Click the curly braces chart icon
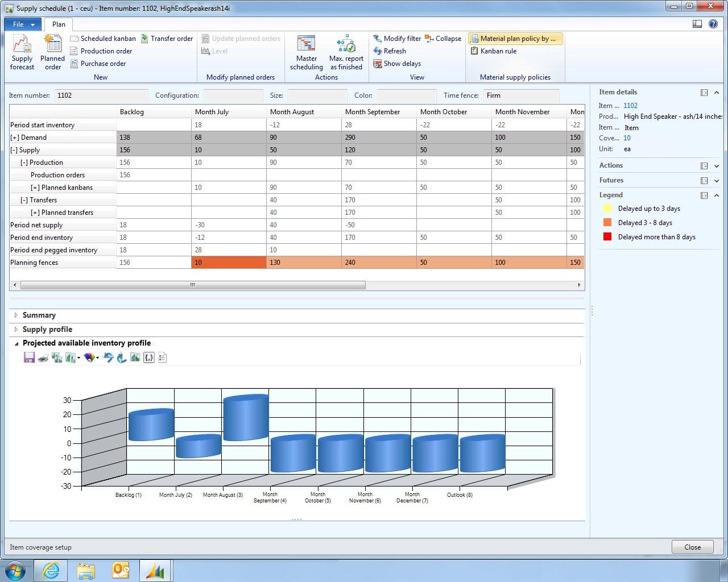Viewport: 728px width, 582px height. [149, 357]
